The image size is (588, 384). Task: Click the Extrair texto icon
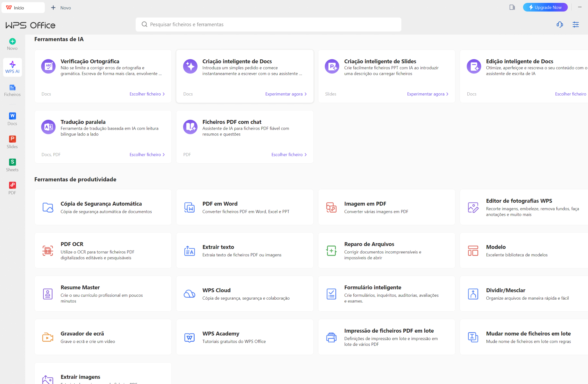[189, 251]
